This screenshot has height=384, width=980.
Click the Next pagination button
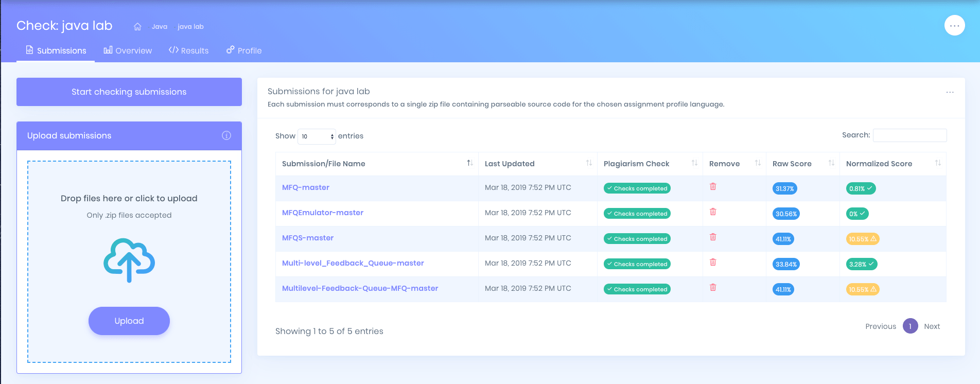click(932, 326)
